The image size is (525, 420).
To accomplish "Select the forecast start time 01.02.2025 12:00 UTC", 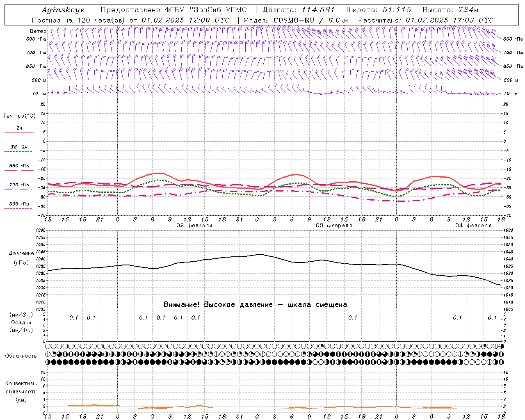I will tap(185, 20).
